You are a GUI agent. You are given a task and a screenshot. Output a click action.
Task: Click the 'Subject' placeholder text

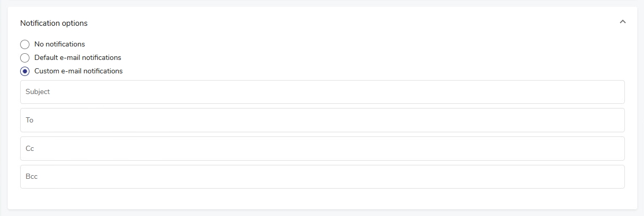point(38,92)
